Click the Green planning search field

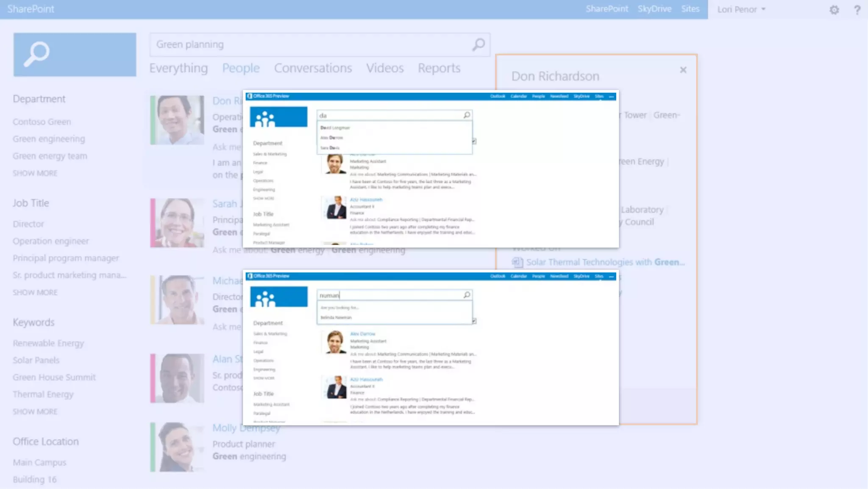309,45
